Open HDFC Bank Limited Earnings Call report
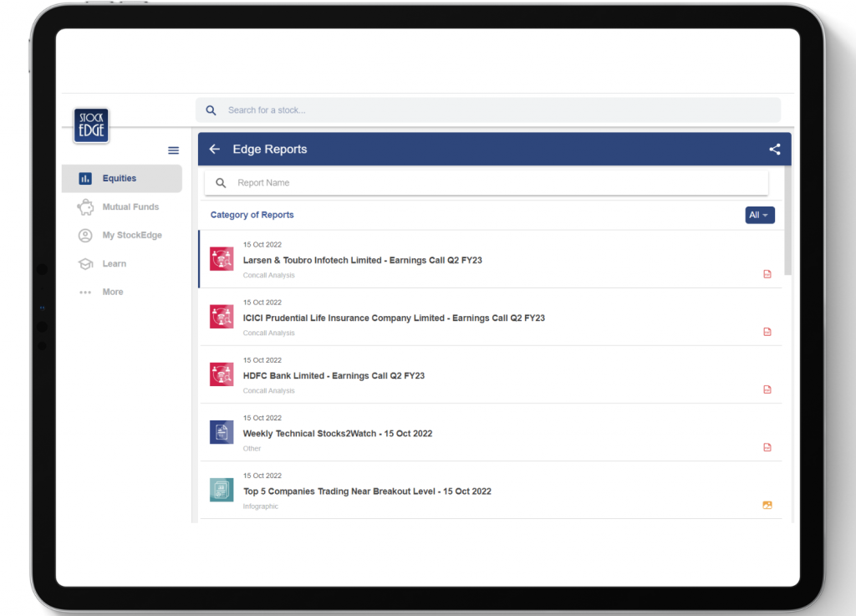Image resolution: width=856 pixels, height=616 pixels. [491, 374]
